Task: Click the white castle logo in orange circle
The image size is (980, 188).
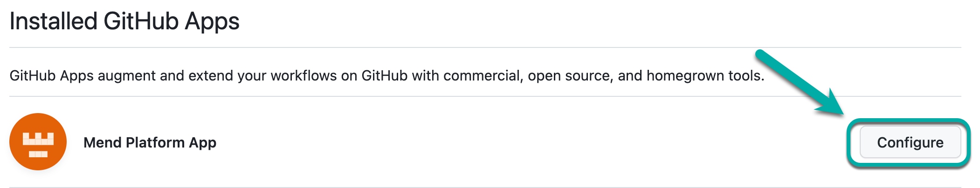Action: (x=38, y=144)
